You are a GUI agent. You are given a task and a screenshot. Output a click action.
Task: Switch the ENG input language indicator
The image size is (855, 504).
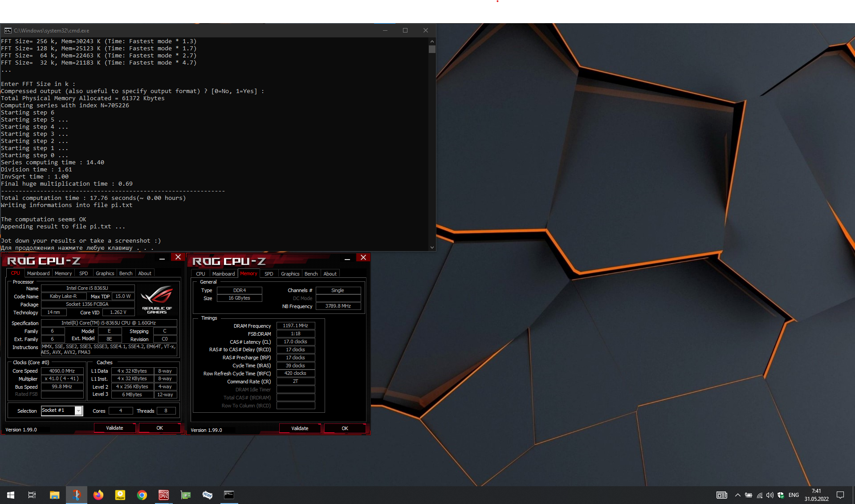(x=794, y=495)
